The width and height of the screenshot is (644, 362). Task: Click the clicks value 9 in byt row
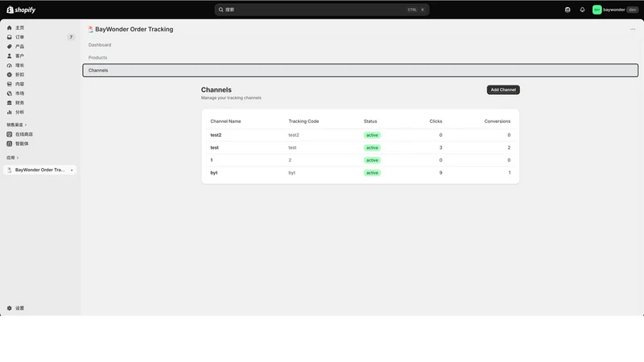pyautogui.click(x=440, y=173)
